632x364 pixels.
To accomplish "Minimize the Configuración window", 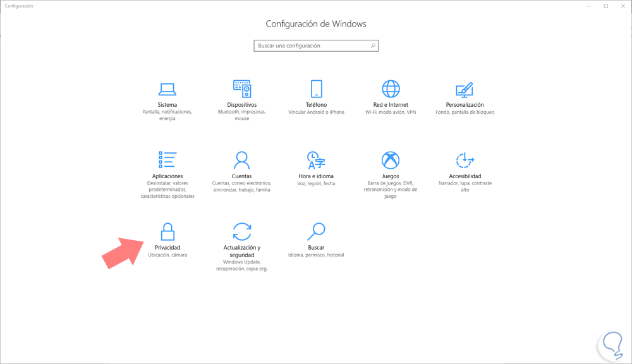I will (589, 6).
